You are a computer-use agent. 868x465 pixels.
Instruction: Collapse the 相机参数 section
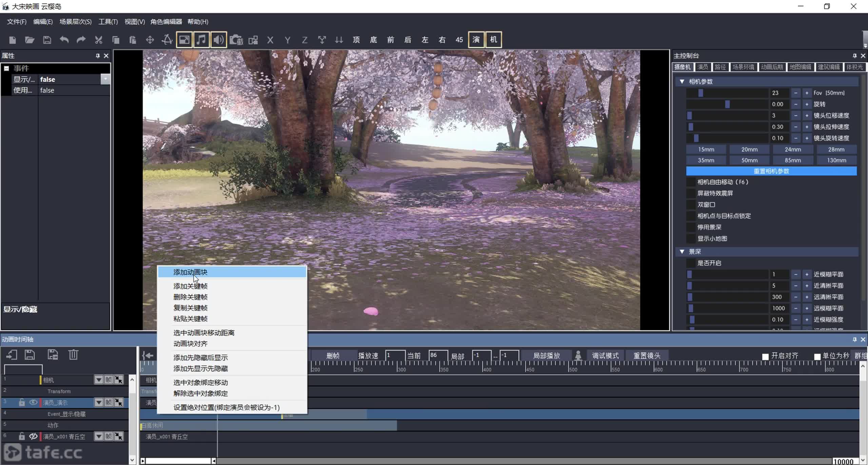click(x=682, y=81)
